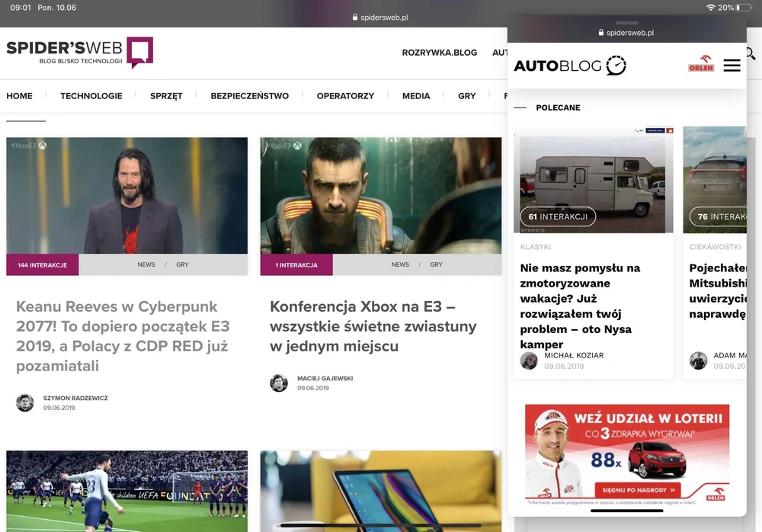
Task: Tap the 09:01 clock in status bar
Action: tap(21, 8)
